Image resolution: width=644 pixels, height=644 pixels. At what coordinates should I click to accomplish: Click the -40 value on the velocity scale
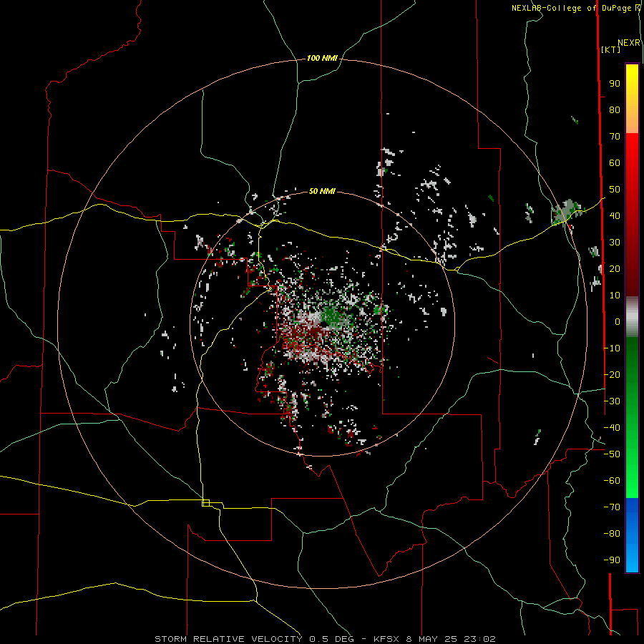(612, 428)
